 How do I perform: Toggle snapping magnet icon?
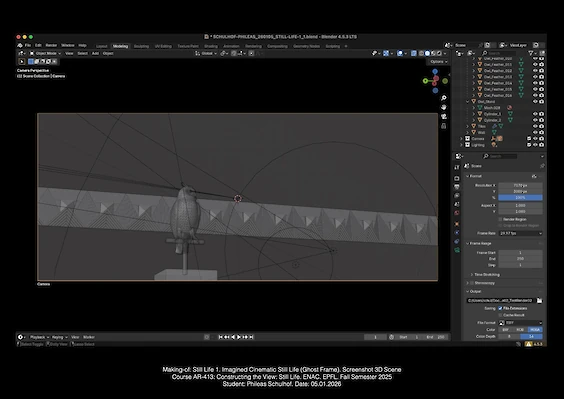pos(234,53)
